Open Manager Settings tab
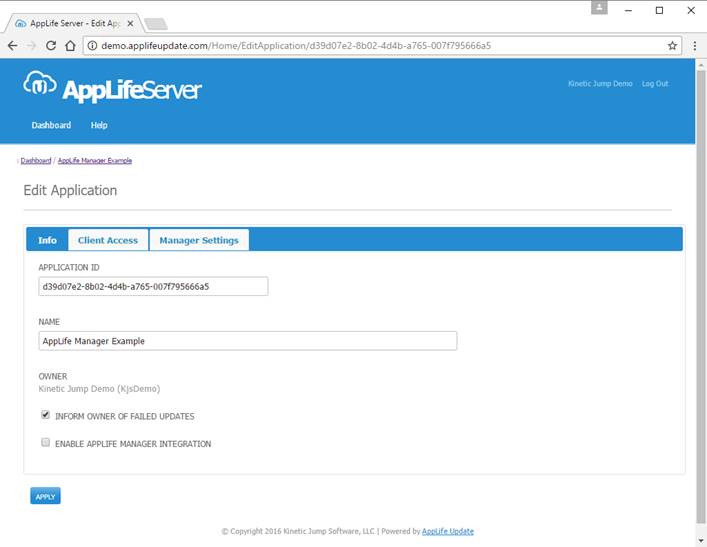Screen dimensions: 707x547 [199, 240]
